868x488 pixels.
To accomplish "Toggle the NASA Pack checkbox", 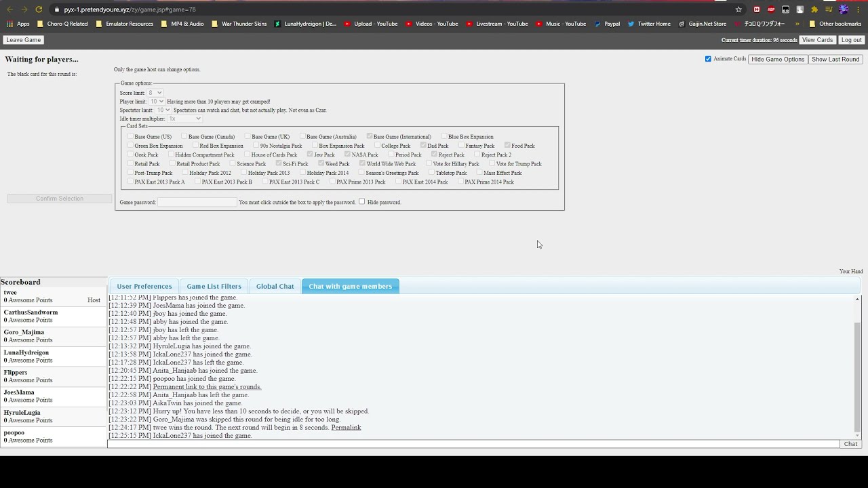I will [347, 154].
